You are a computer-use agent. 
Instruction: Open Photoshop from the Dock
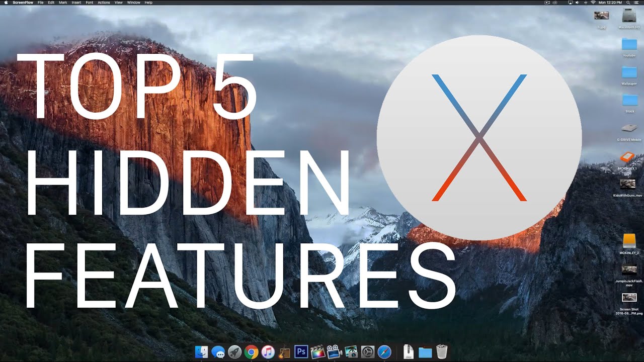click(x=301, y=352)
